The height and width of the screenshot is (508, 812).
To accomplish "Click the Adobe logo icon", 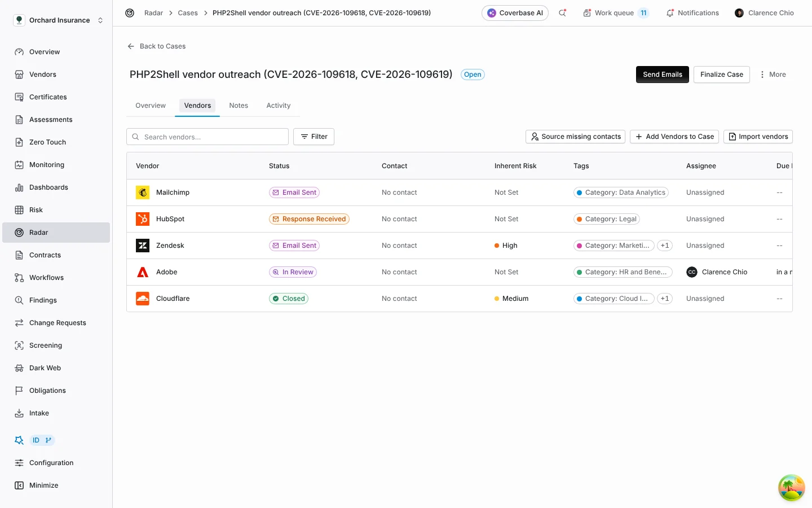I will 143,272.
